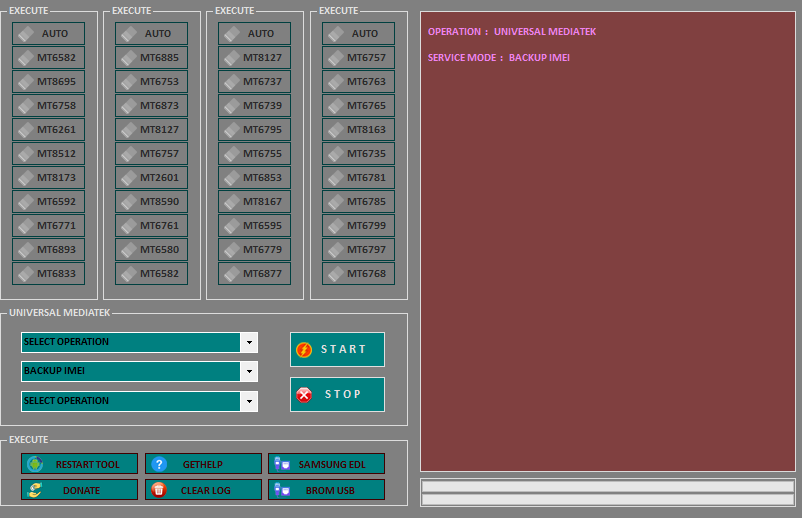Click the RESTART TOOL android icon button
This screenshot has height=518, width=802.
79,464
